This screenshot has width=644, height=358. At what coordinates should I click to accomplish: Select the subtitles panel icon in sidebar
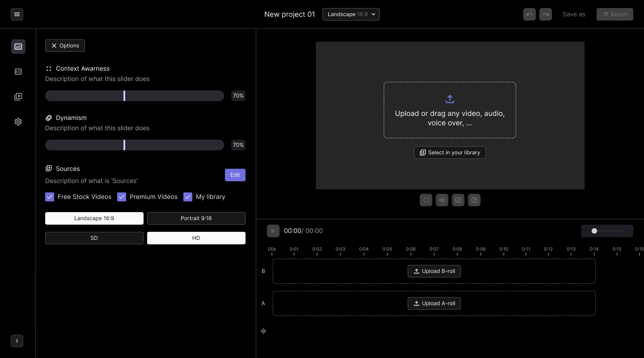click(18, 47)
